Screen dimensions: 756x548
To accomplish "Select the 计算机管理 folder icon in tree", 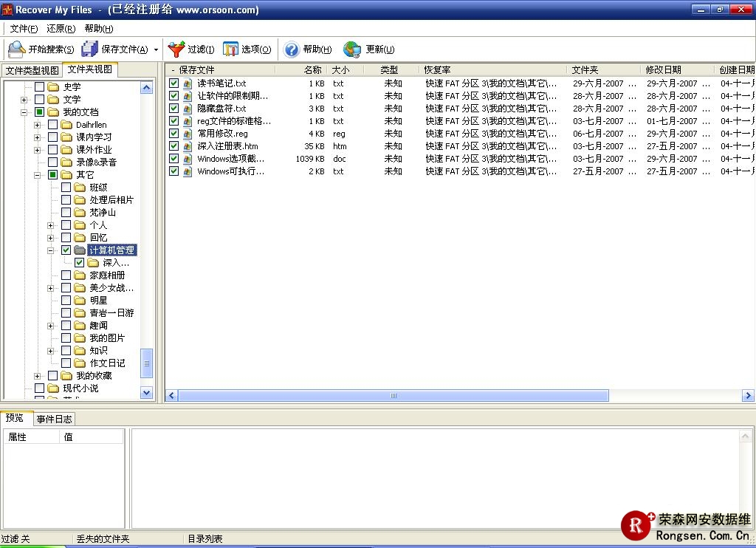I will click(x=80, y=250).
